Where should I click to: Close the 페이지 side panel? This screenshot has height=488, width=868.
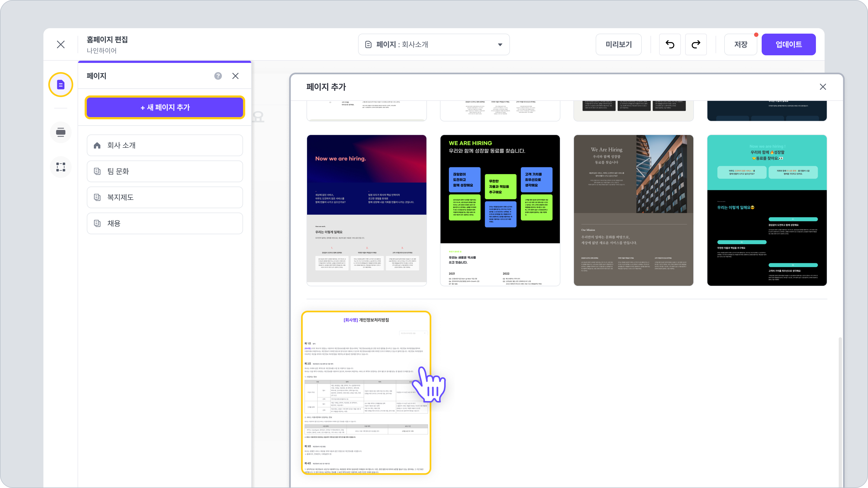[x=235, y=76]
